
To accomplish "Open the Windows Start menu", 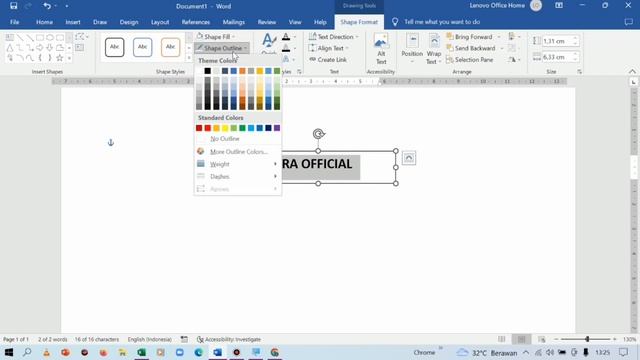I will 9,352.
